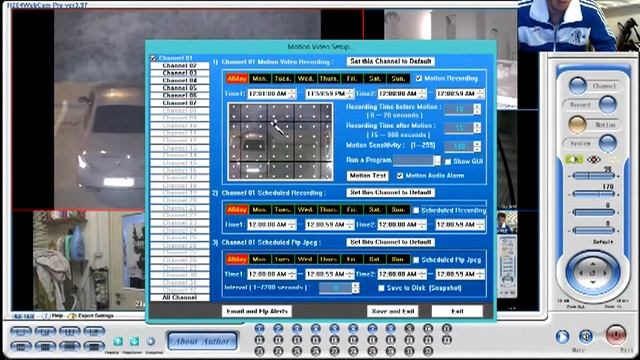The height and width of the screenshot is (360, 640).
Task: Click the PTZ pad center reset icon
Action: tap(593, 273)
